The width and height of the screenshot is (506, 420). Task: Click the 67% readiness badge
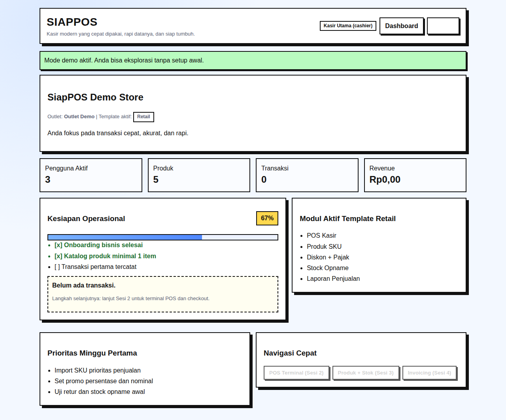point(267,218)
